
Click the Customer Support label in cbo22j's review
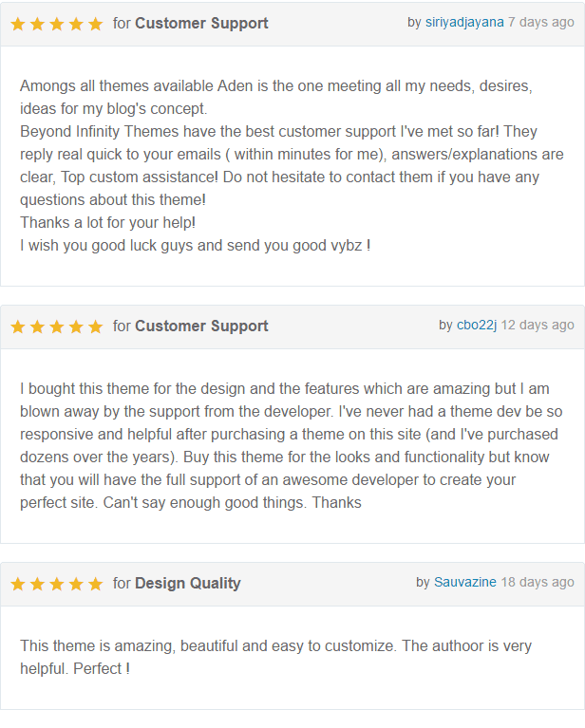(201, 326)
